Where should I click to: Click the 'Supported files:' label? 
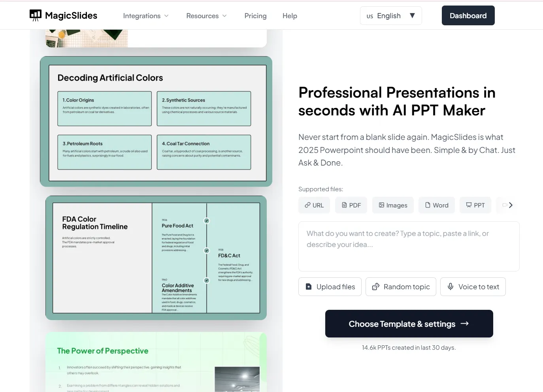pyautogui.click(x=321, y=189)
